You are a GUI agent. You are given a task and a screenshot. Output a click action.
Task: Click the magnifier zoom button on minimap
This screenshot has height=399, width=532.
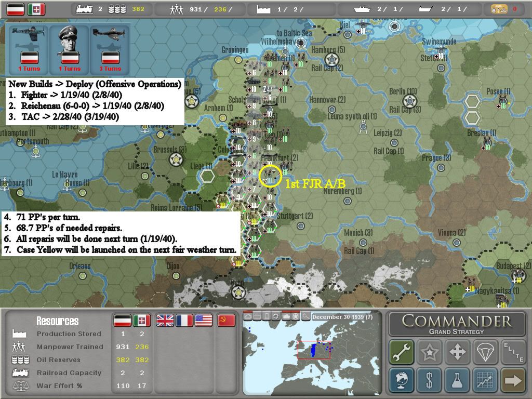coord(305,316)
